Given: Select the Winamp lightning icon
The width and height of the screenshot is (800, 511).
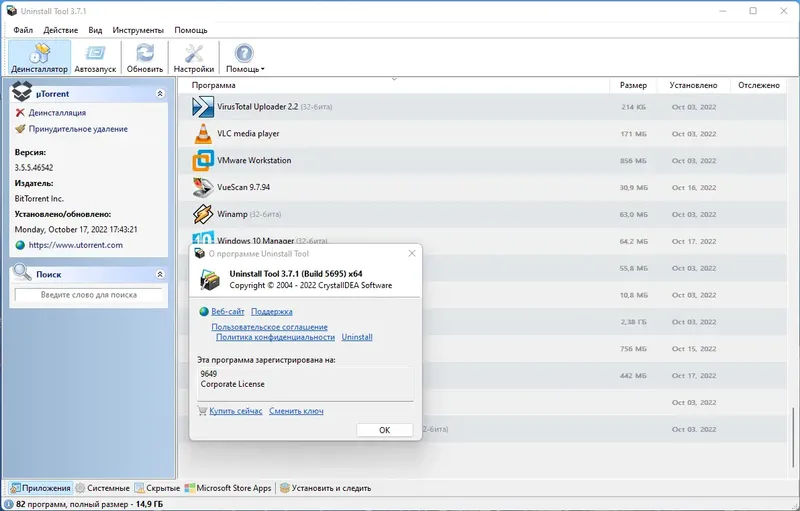Looking at the screenshot, I should coord(203,214).
